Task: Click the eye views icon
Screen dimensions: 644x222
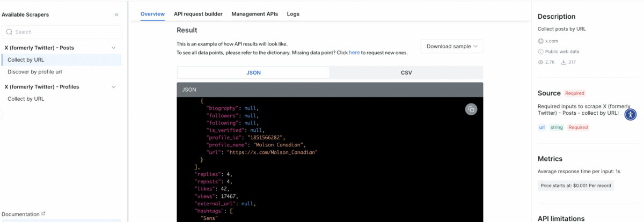Action: click(541, 62)
